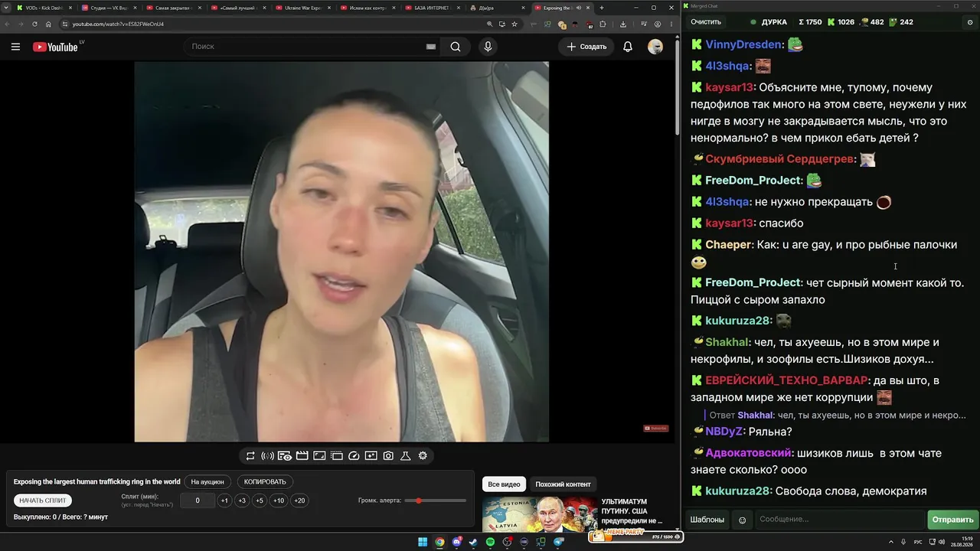Switch to the Ukraine War Expert tab
Screen dimensions: 980x551
point(302,8)
